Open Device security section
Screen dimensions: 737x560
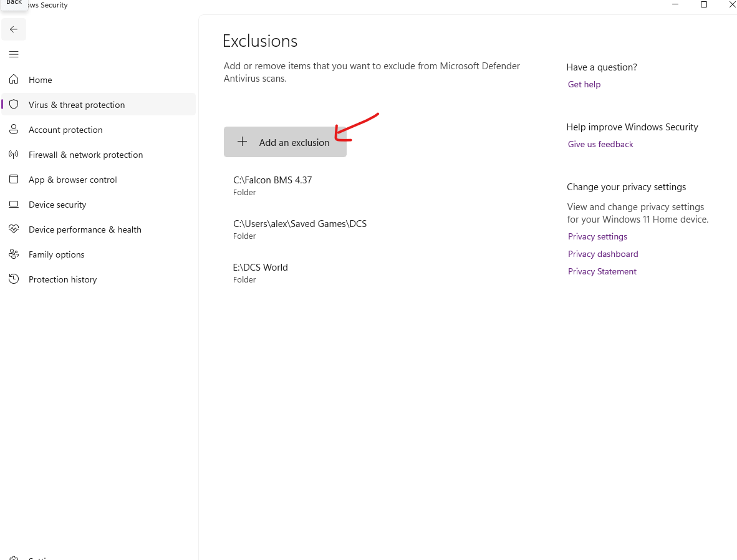(x=99, y=204)
